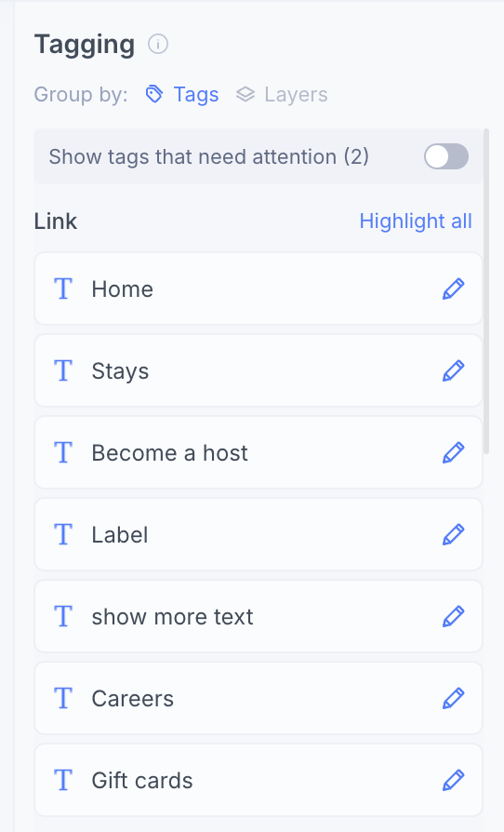Click pencil icon for Stays tag
This screenshot has width=504, height=832.
coord(453,371)
